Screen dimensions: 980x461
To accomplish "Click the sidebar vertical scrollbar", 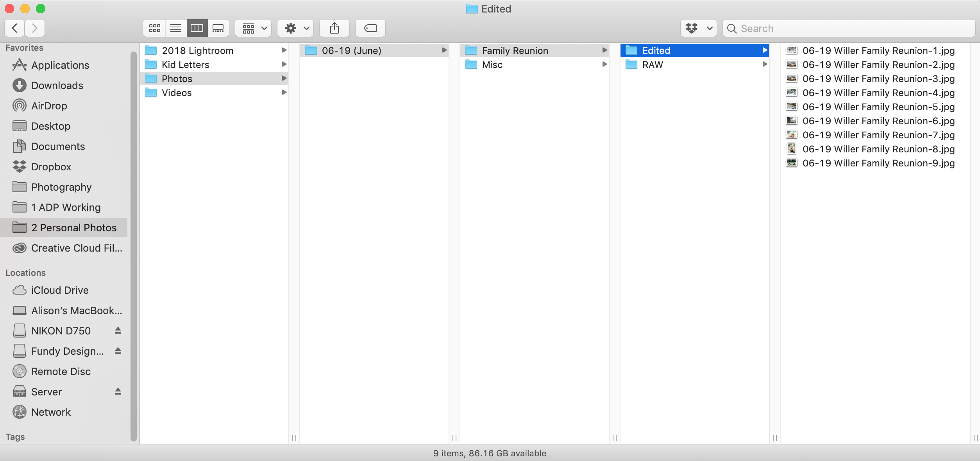I will tap(134, 246).
